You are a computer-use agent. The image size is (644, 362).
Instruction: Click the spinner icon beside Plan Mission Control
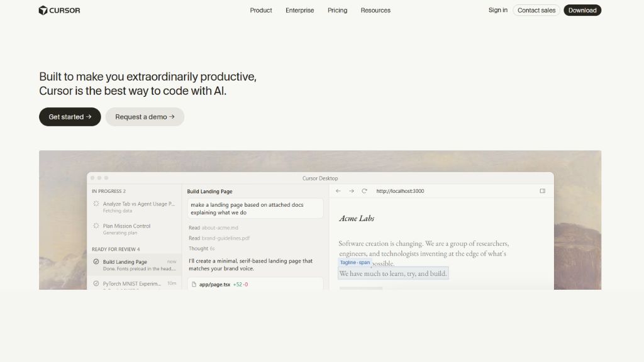pos(96,226)
